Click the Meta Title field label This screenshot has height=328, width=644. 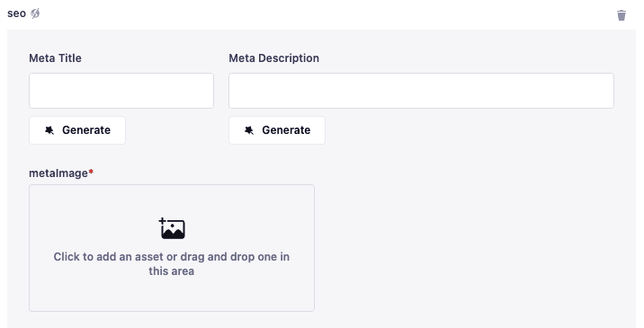(x=55, y=58)
